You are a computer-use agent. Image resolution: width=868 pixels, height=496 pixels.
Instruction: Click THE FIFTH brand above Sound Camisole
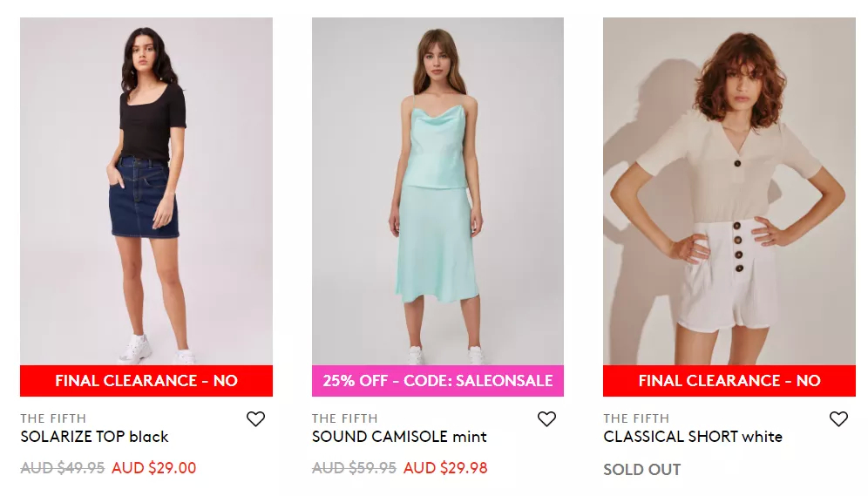pos(344,418)
